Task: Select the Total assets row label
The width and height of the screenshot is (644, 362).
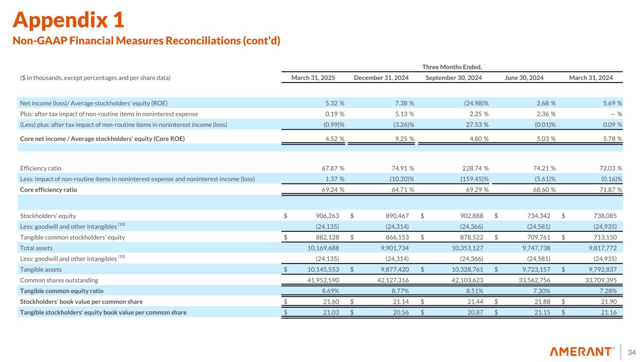Action: pos(35,247)
